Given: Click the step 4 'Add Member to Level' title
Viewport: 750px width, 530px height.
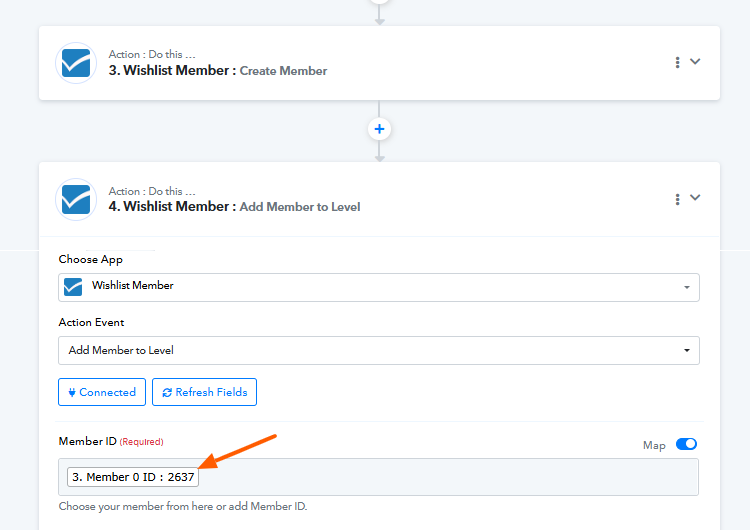Looking at the screenshot, I should (x=300, y=207).
